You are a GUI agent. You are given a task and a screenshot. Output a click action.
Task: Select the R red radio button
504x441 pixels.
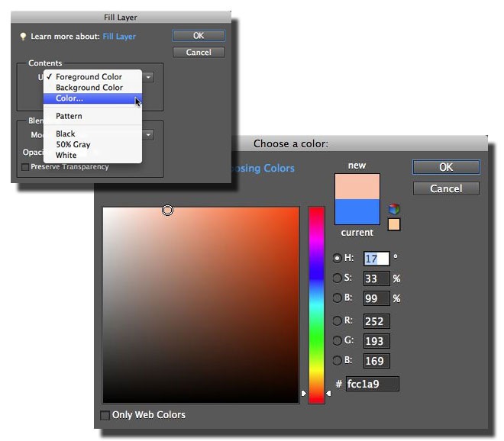click(337, 321)
